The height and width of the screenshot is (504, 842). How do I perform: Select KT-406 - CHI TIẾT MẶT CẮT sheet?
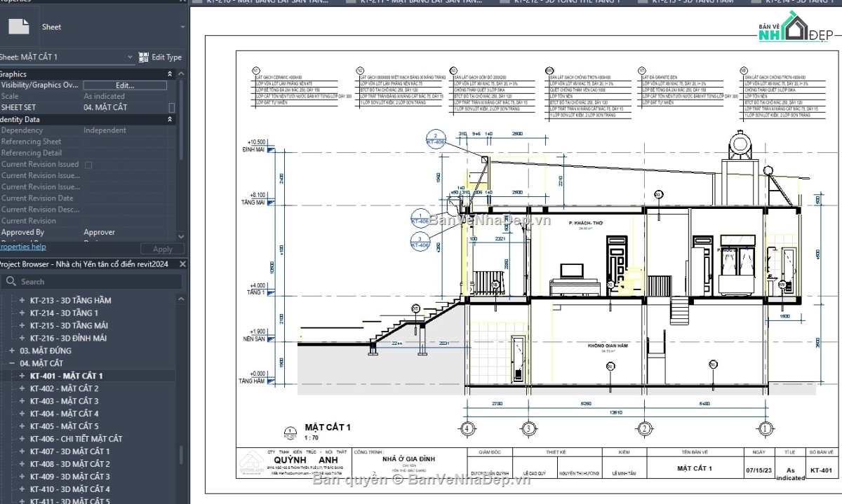[76, 439]
